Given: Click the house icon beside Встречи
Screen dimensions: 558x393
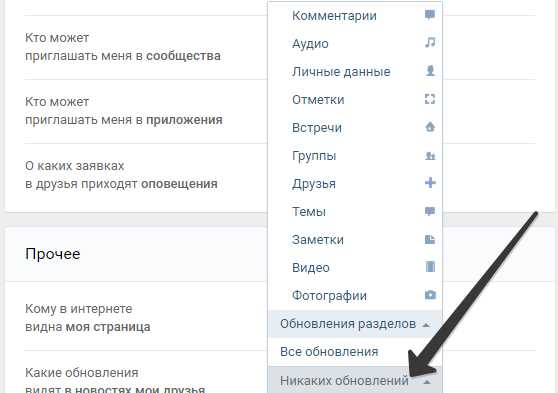Looking at the screenshot, I should point(430,127).
